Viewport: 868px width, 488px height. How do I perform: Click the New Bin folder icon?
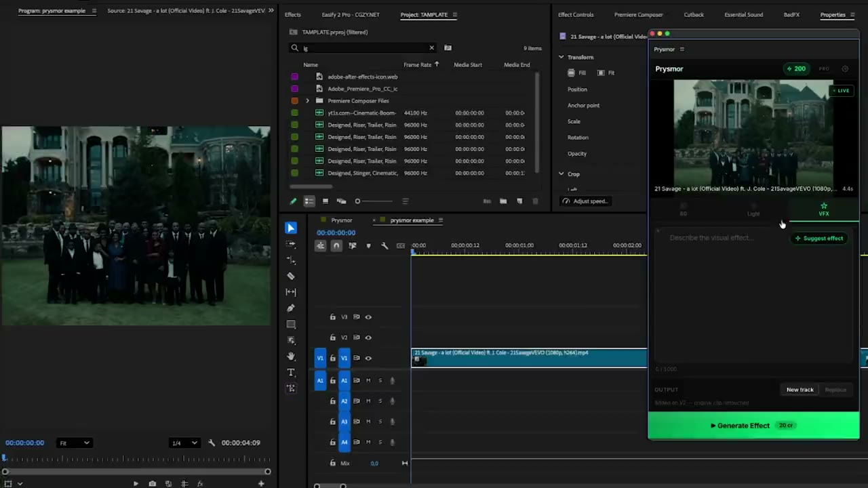[x=503, y=201]
